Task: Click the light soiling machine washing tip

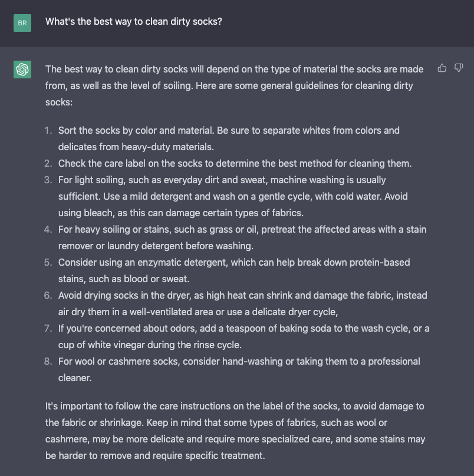Action: coord(233,196)
